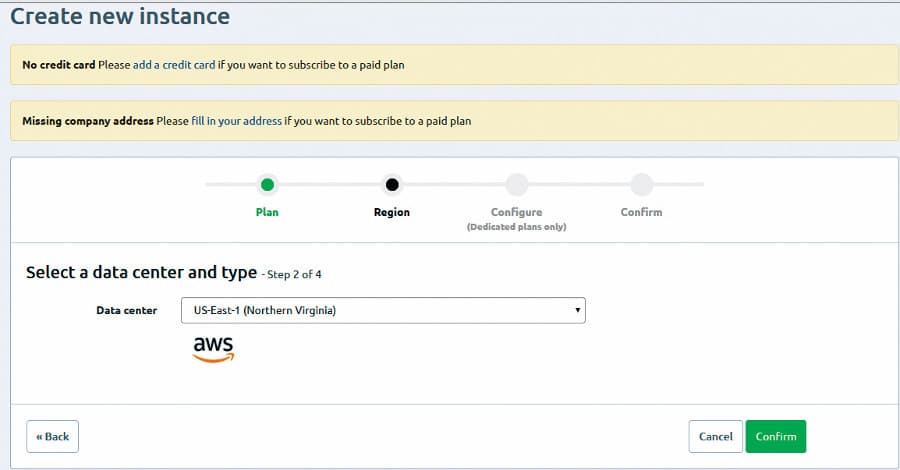Screen dimensions: 900x470
Task: Open the 'fill in your address' link
Action: coord(236,121)
